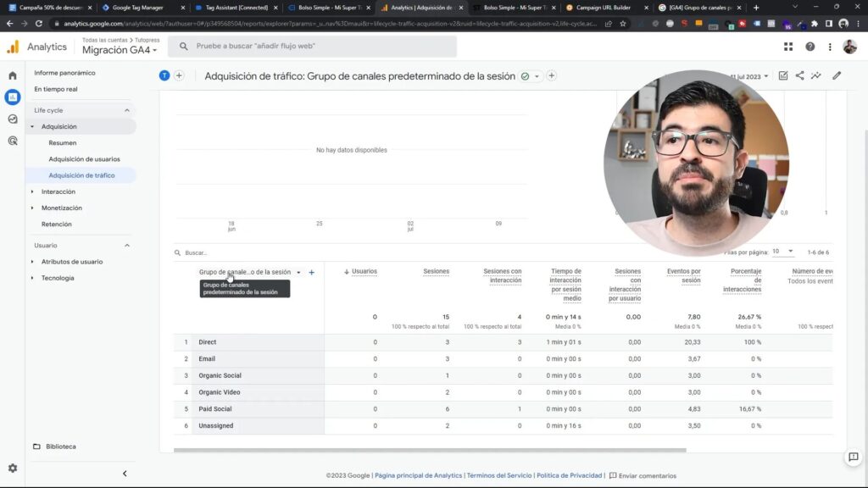The width and height of the screenshot is (868, 488).
Task: Click the Analytics search field
Action: (312, 47)
